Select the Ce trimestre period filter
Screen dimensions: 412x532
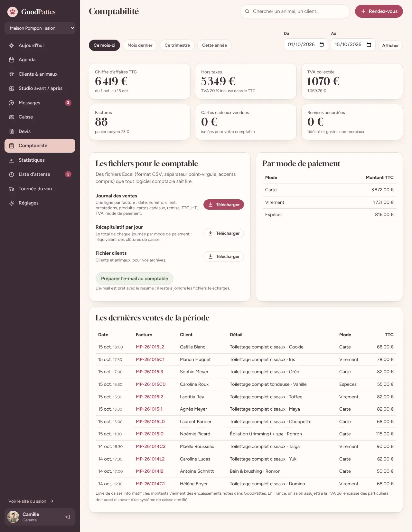(177, 45)
